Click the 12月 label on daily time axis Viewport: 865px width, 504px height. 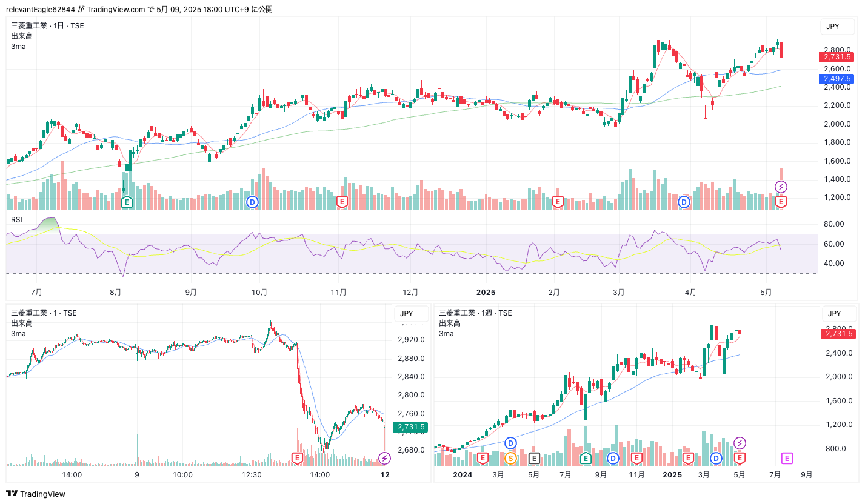coord(410,292)
